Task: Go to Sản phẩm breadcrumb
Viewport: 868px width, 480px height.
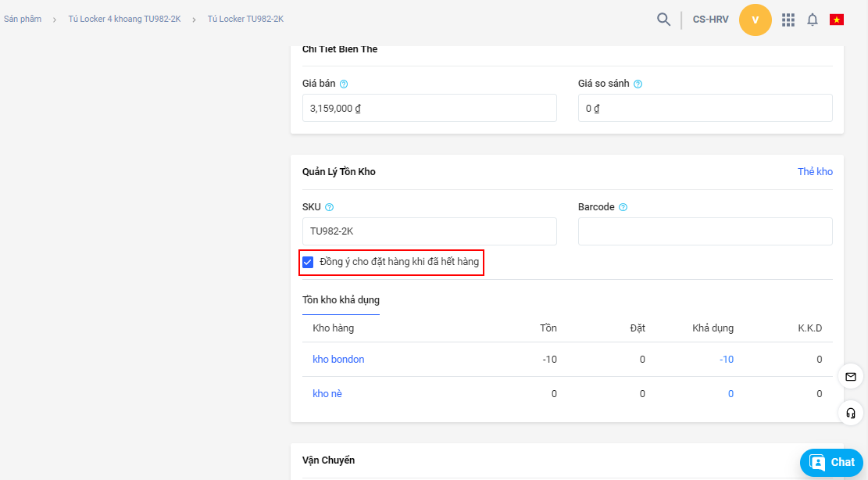Action: coord(23,19)
